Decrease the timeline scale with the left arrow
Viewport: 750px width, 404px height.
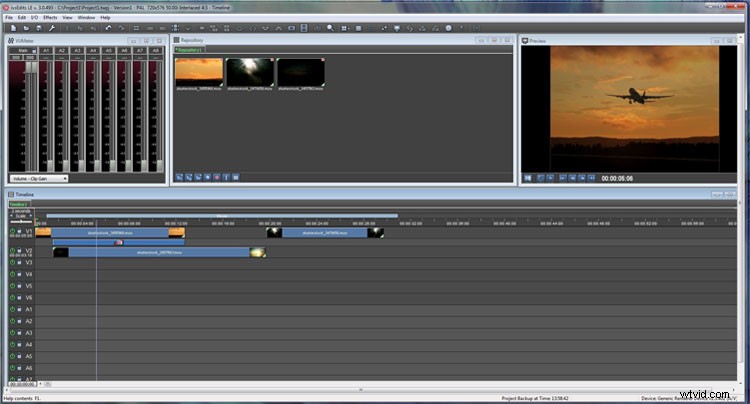coord(12,216)
